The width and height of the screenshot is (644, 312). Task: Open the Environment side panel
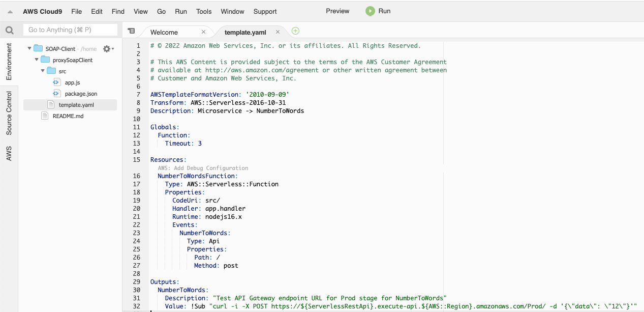point(9,62)
